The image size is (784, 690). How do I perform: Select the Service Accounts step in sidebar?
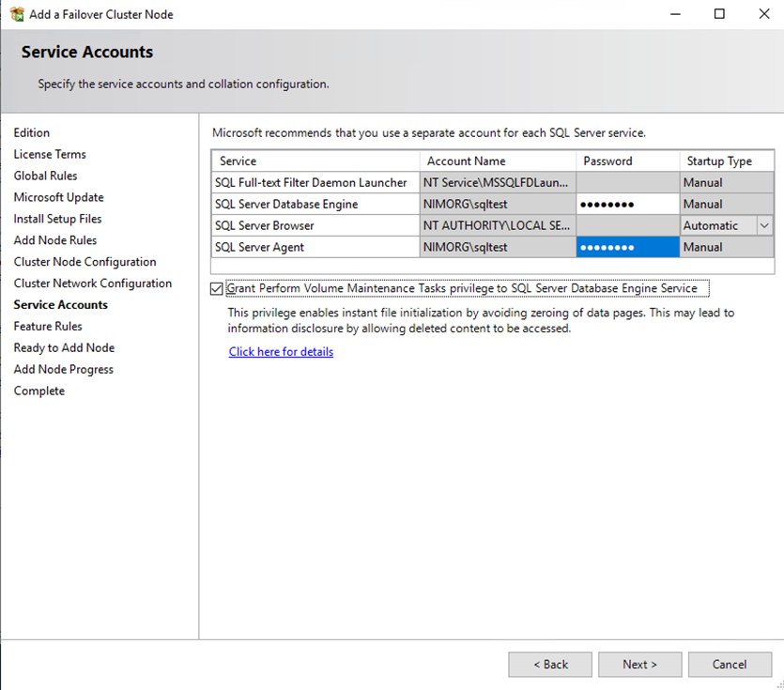[x=61, y=305]
